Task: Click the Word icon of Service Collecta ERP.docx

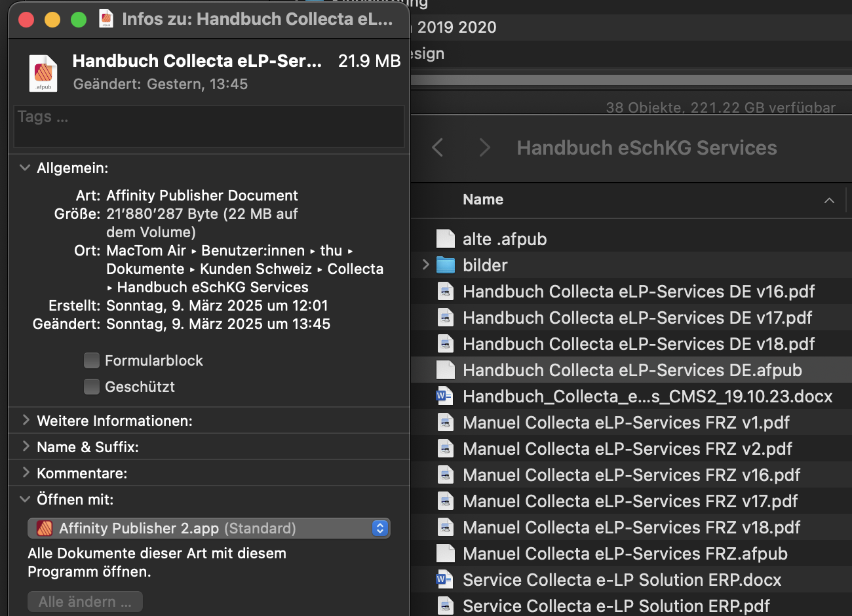Action: [446, 580]
